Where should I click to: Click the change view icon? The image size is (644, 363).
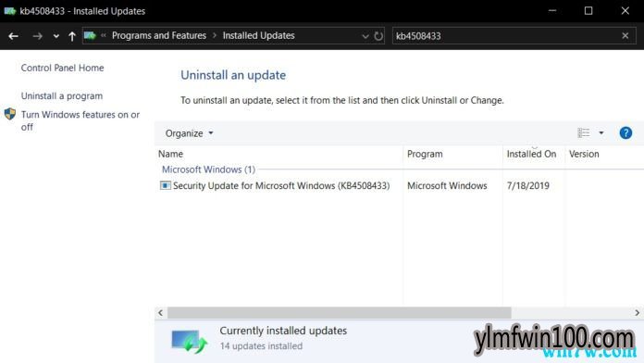point(584,132)
